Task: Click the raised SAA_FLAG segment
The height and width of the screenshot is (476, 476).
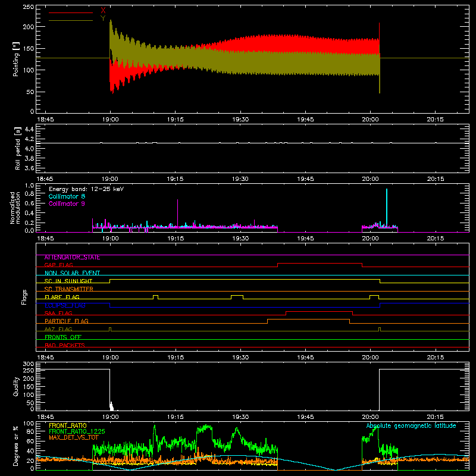Action: (x=319, y=312)
